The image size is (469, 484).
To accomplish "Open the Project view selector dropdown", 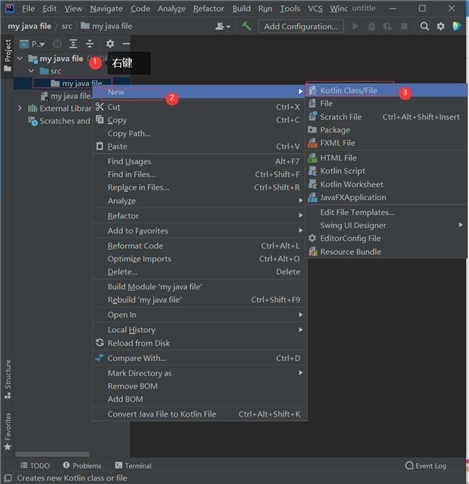I will [x=32, y=44].
